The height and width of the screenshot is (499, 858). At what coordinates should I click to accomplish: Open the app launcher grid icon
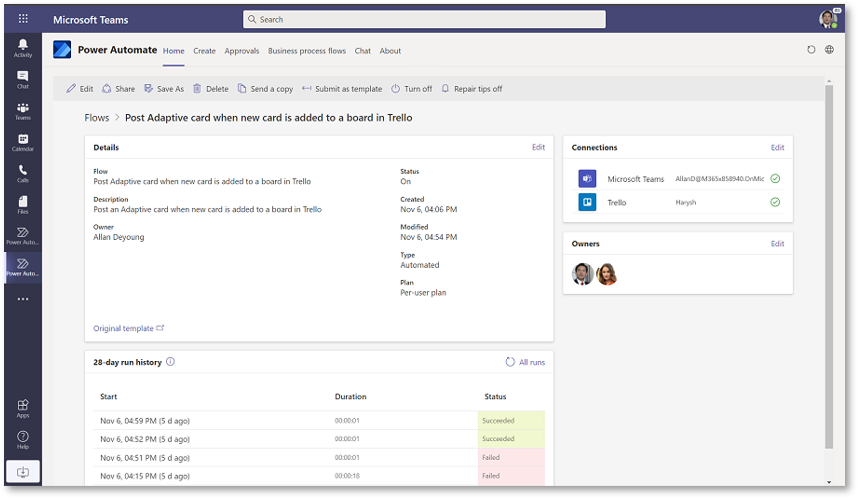[x=23, y=19]
